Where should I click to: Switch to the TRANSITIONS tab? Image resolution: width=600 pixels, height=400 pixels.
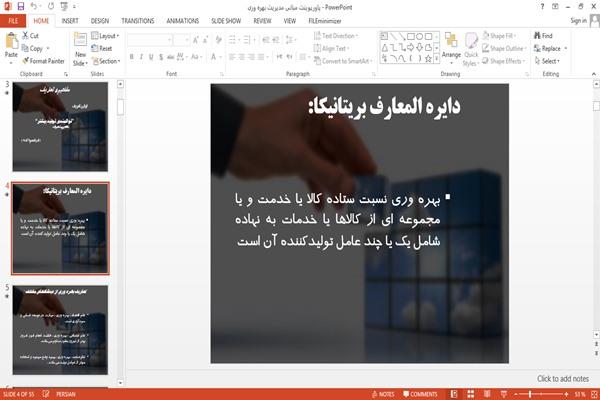138,21
